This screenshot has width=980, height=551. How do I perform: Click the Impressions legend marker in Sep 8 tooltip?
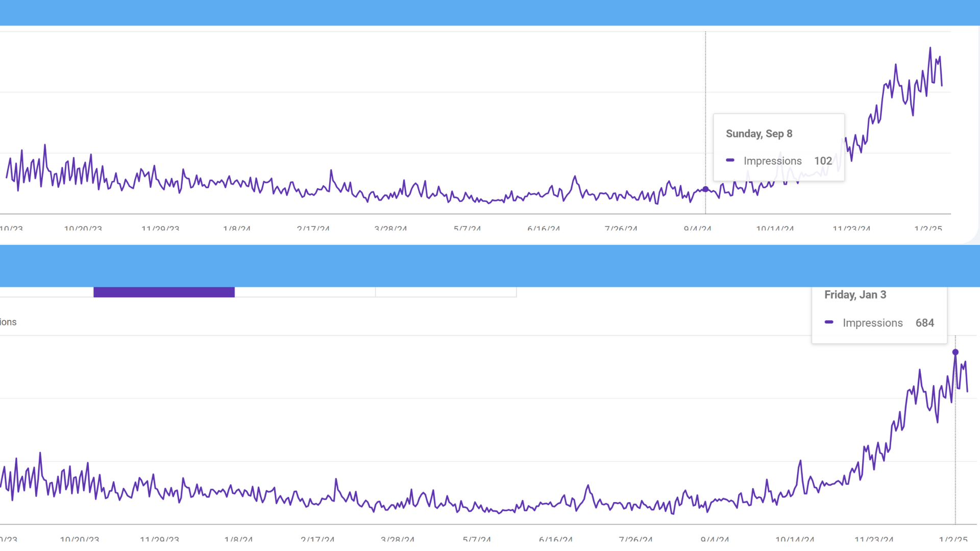coord(730,160)
